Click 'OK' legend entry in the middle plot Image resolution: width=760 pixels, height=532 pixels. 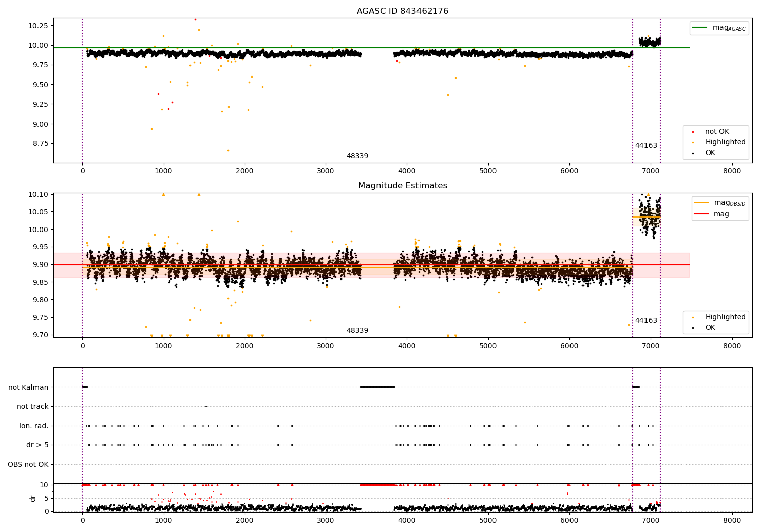coord(710,328)
